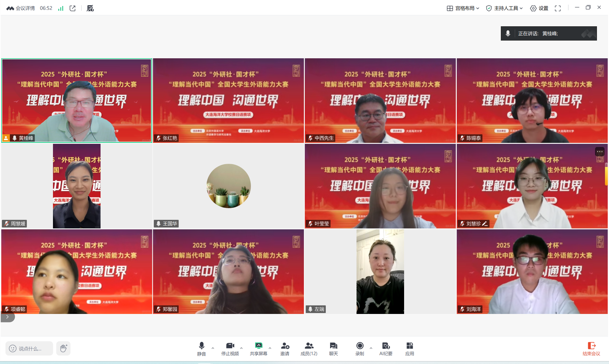Click the network signal strength icon
Screen dimensions: 609x364
pos(61,8)
